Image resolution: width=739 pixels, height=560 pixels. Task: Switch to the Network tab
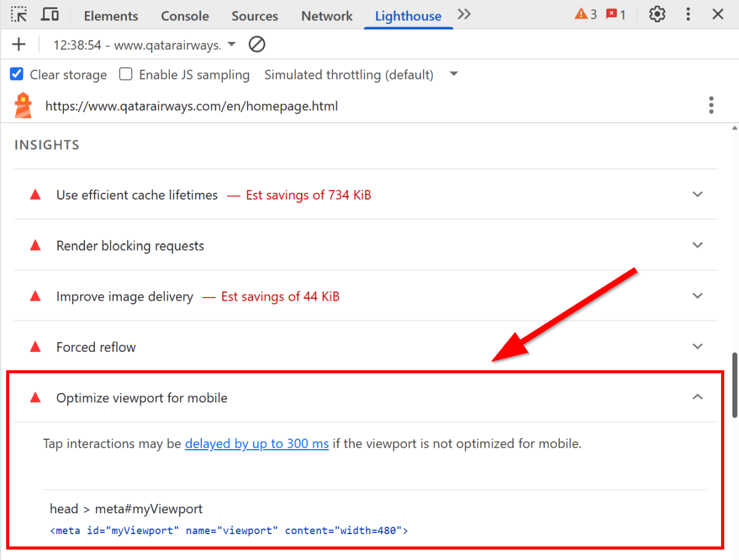click(x=326, y=16)
